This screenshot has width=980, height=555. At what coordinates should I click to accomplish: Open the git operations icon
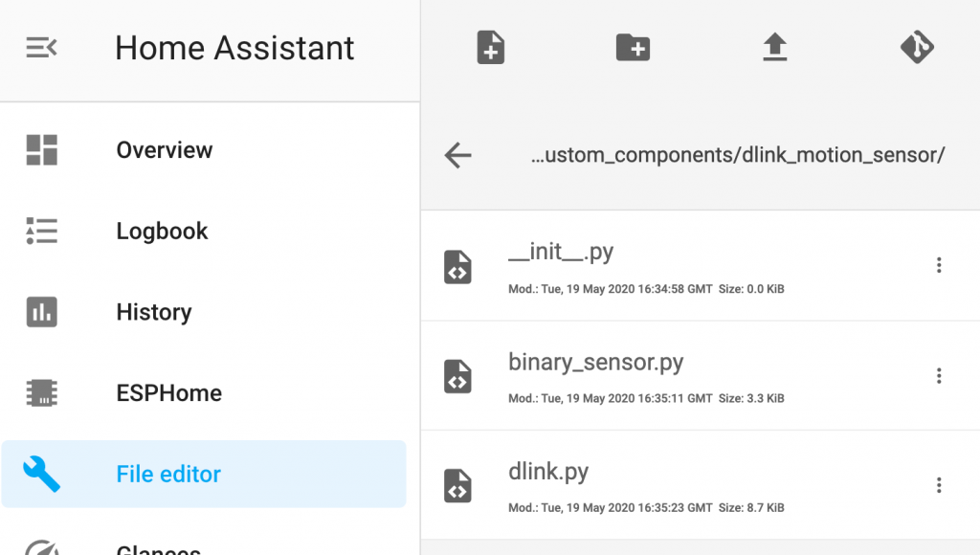917,47
